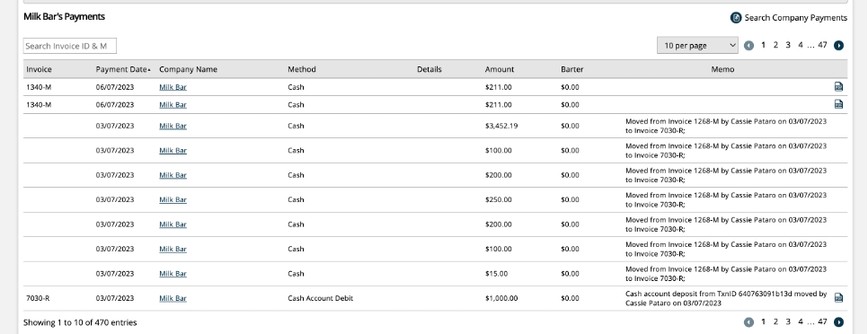
Task: Jump to page 47 below the table
Action: click(822, 321)
